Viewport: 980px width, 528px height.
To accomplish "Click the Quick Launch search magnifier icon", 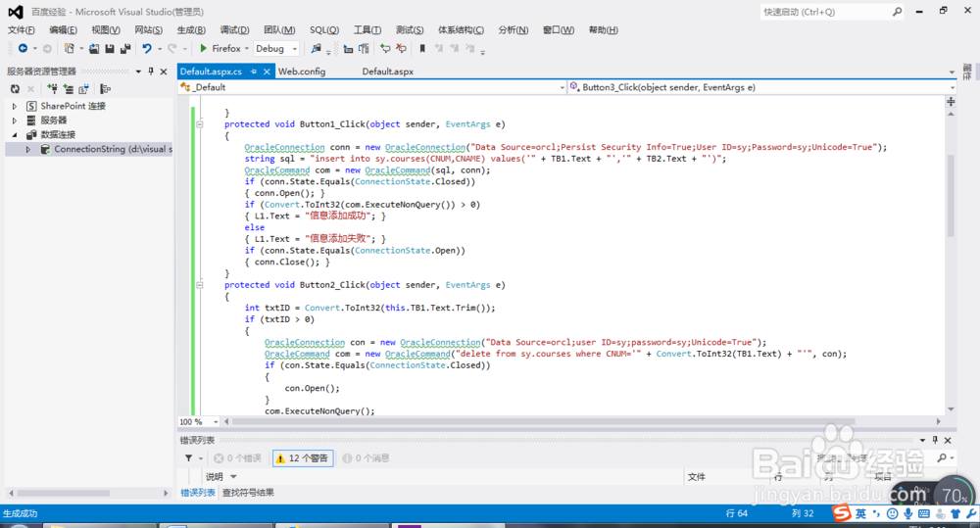I will pos(897,11).
